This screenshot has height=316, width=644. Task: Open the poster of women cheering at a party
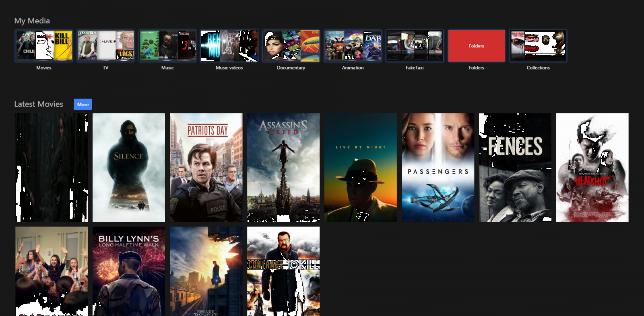pyautogui.click(x=52, y=271)
